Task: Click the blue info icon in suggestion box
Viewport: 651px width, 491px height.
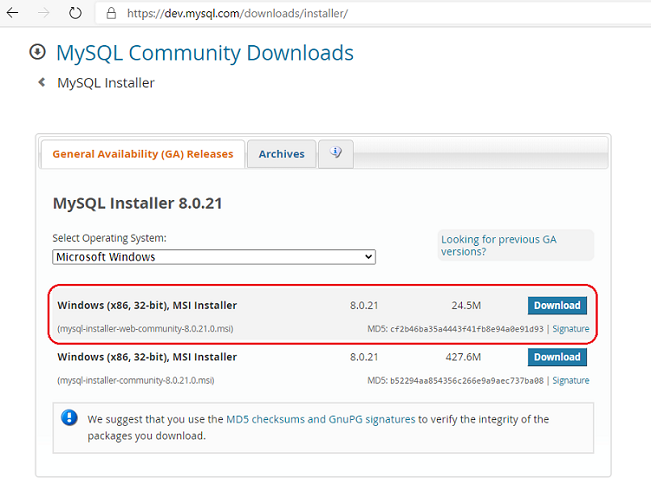Action: (x=69, y=419)
